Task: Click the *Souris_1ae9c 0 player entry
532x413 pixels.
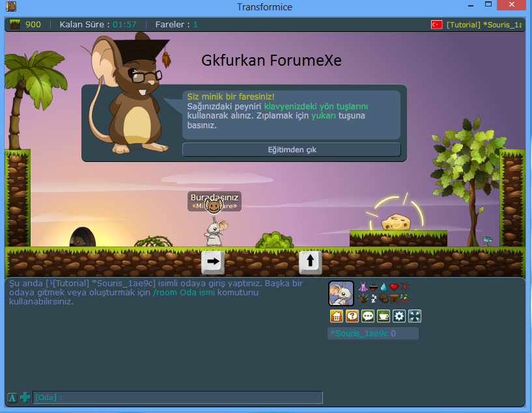Action: pos(373,334)
